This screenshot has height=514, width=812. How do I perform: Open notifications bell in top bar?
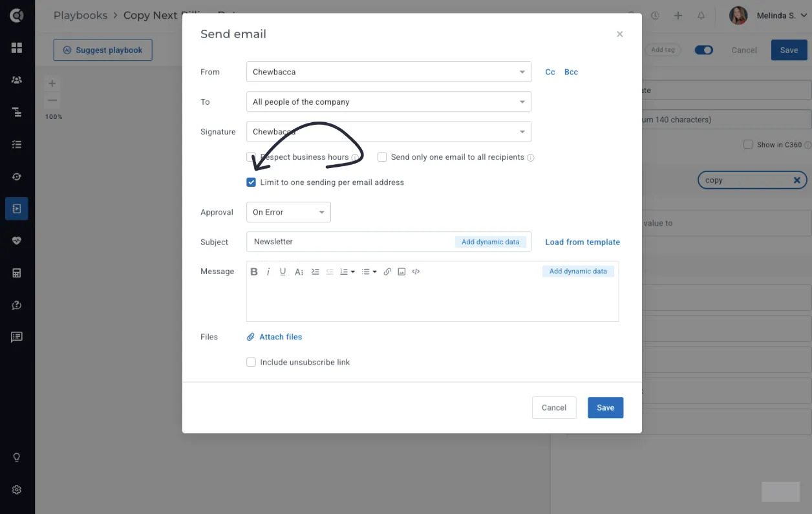point(701,16)
